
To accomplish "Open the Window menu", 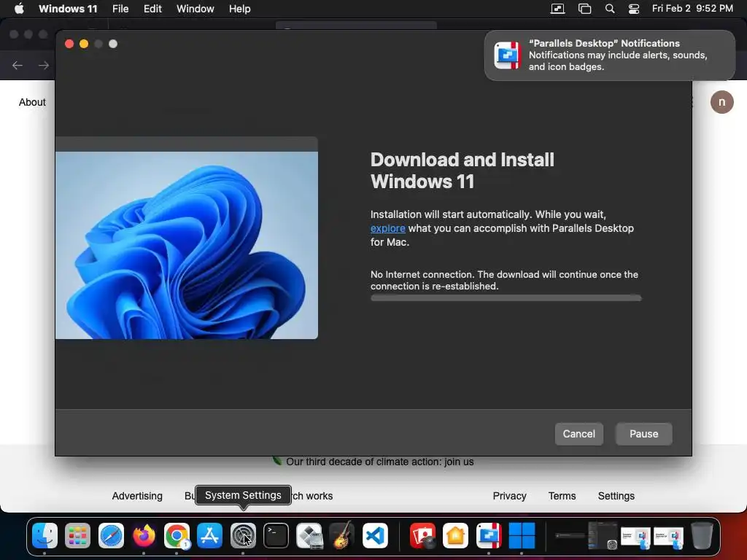I will coord(196,9).
